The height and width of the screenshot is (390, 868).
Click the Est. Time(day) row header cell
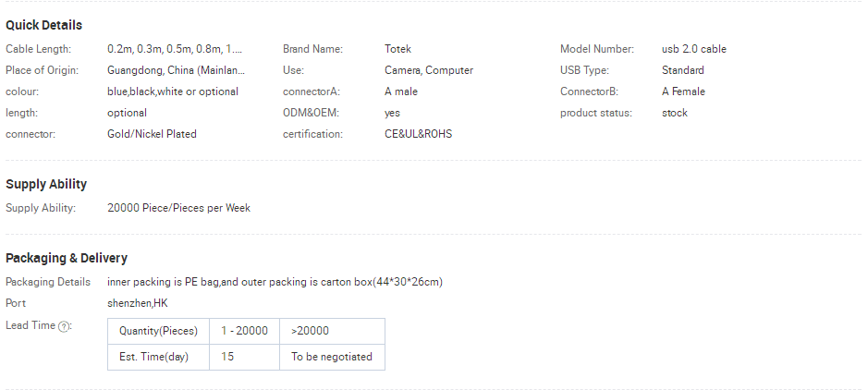[158, 357]
